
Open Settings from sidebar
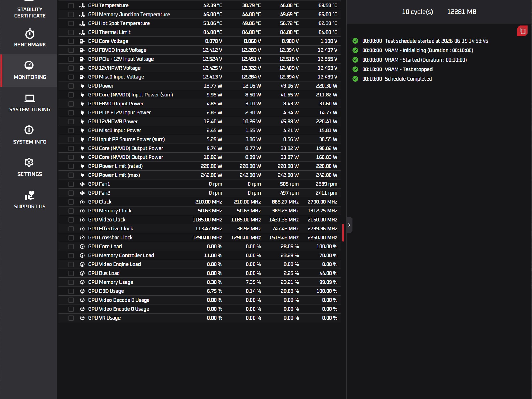pyautogui.click(x=30, y=168)
